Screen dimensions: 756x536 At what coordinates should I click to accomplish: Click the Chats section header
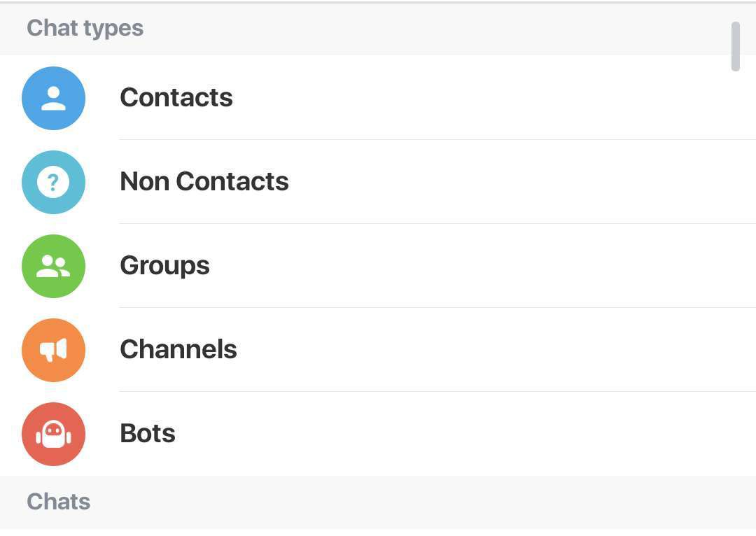point(59,502)
